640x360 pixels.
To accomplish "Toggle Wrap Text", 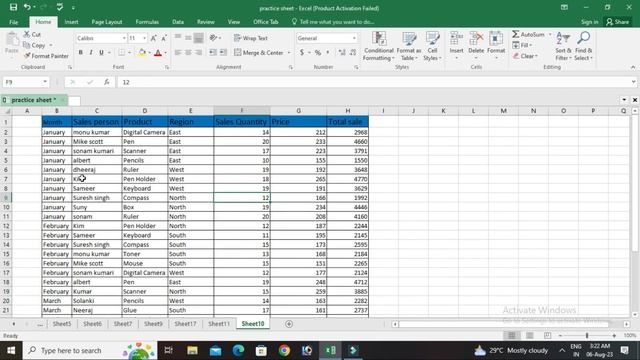I will coord(251,38).
